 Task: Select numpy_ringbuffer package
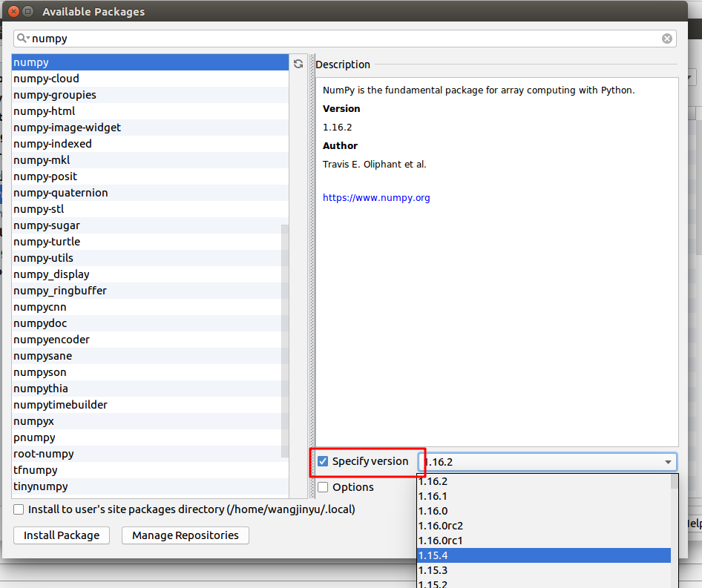(151, 291)
